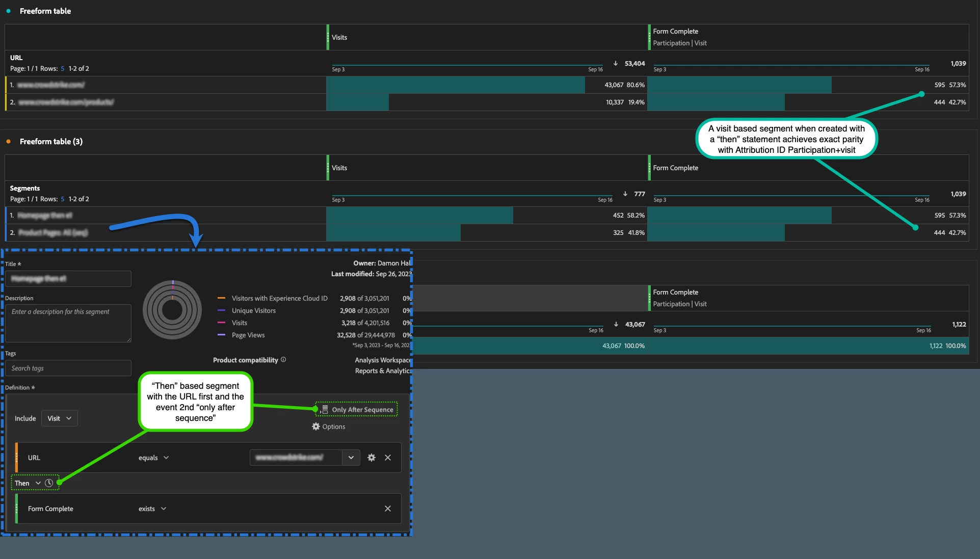Click the Only After Sequence icon
The height and width of the screenshot is (559, 980).
pos(325,409)
